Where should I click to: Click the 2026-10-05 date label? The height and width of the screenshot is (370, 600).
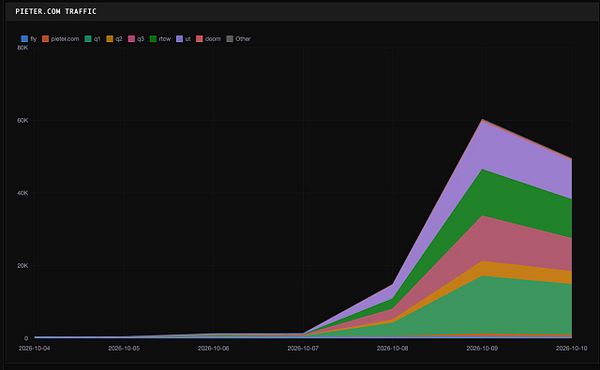tap(124, 348)
